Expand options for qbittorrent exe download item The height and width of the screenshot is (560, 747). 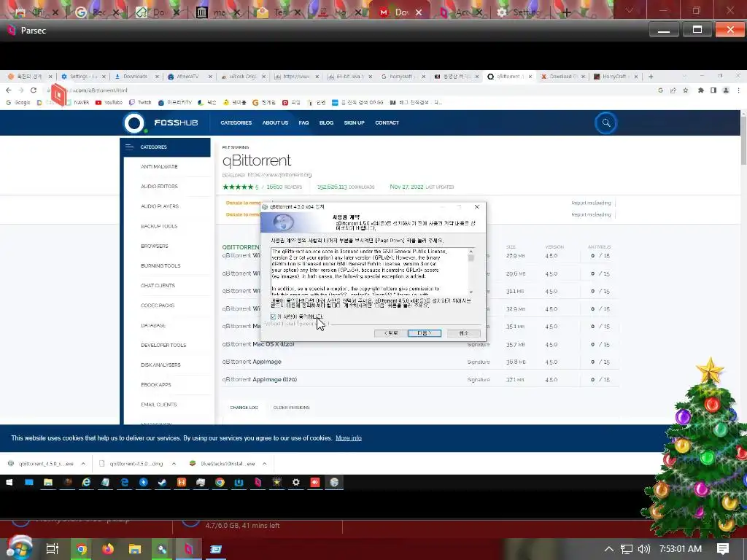coord(83,464)
